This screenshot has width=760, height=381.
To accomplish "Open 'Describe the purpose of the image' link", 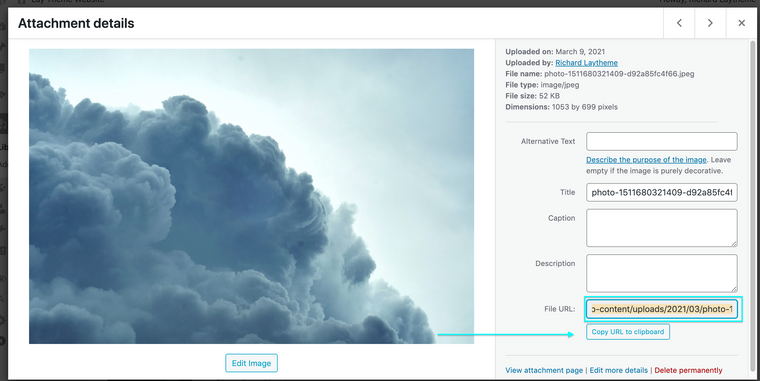I will [x=646, y=159].
